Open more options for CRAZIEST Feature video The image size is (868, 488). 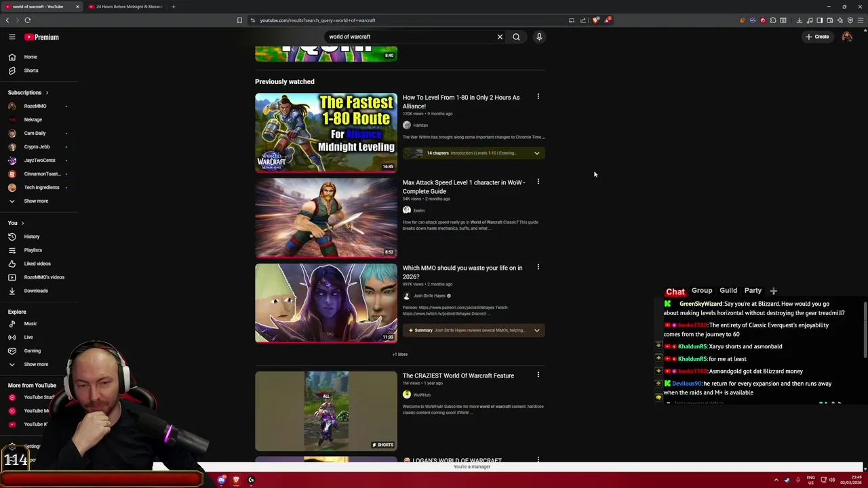tap(538, 375)
